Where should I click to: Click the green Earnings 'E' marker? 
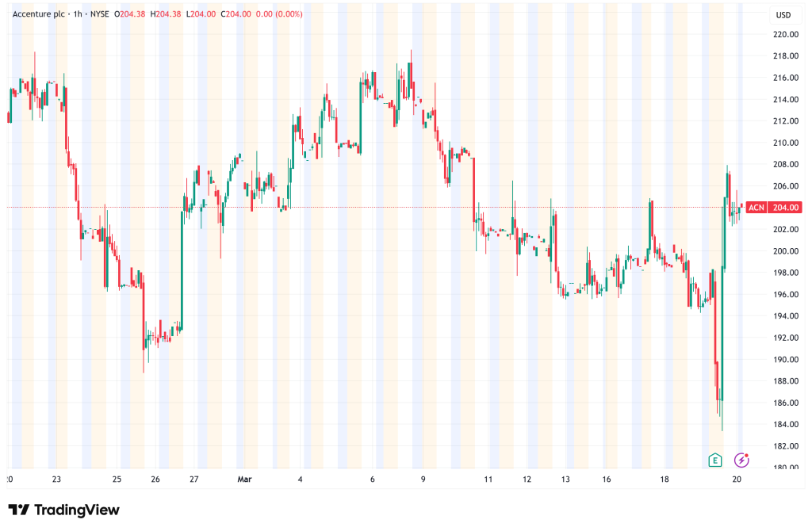[715, 460]
